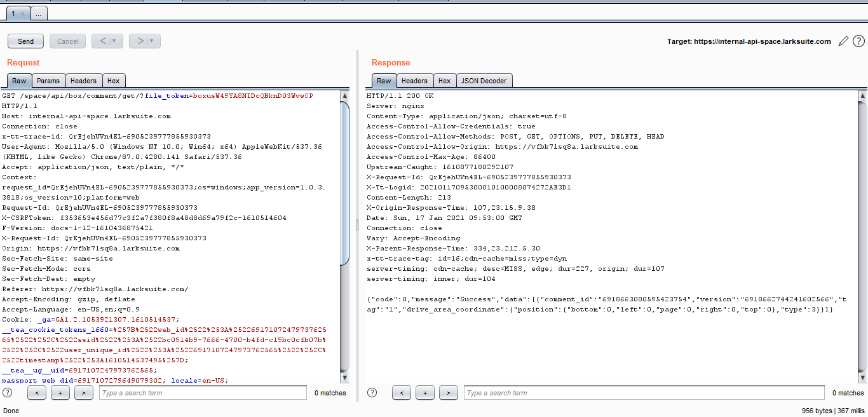Click the plus button under Response panel
Viewport: 868px width, 417px height.
click(x=425, y=393)
